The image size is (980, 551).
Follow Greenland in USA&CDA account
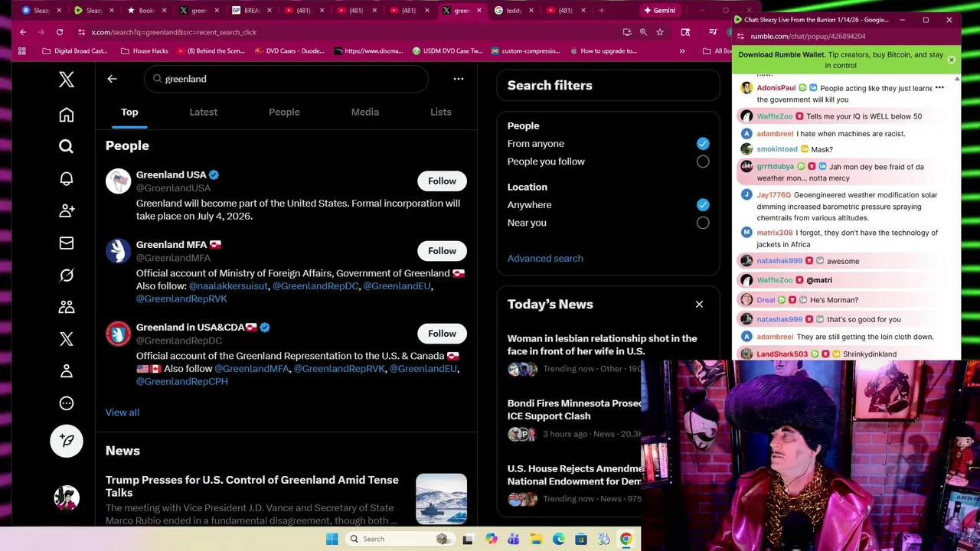tap(442, 334)
